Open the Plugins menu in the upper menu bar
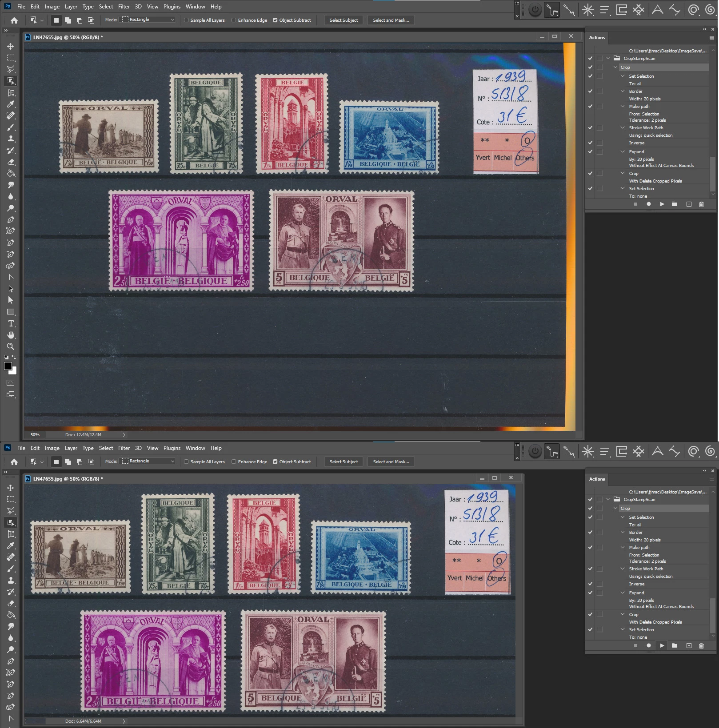Viewport: 719px width, 728px height. (172, 7)
